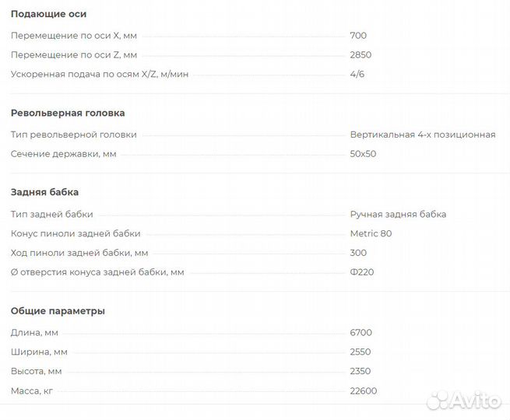Image resolution: width=510 pixels, height=420 pixels.
Task: Select the Metric 80 cone value
Action: tap(371, 233)
